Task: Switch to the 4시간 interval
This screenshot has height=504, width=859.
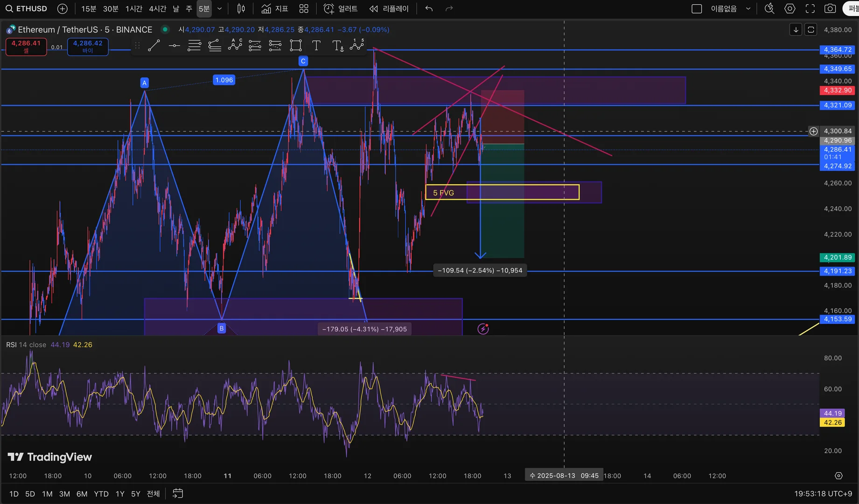Action: click(x=157, y=8)
